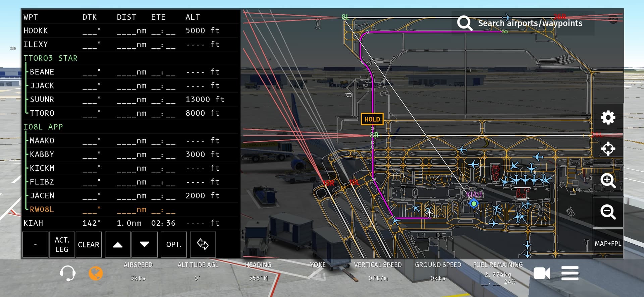Viewport: 644px width, 297px height.
Task: Center map on aircraft with crosshair icon
Action: click(608, 149)
